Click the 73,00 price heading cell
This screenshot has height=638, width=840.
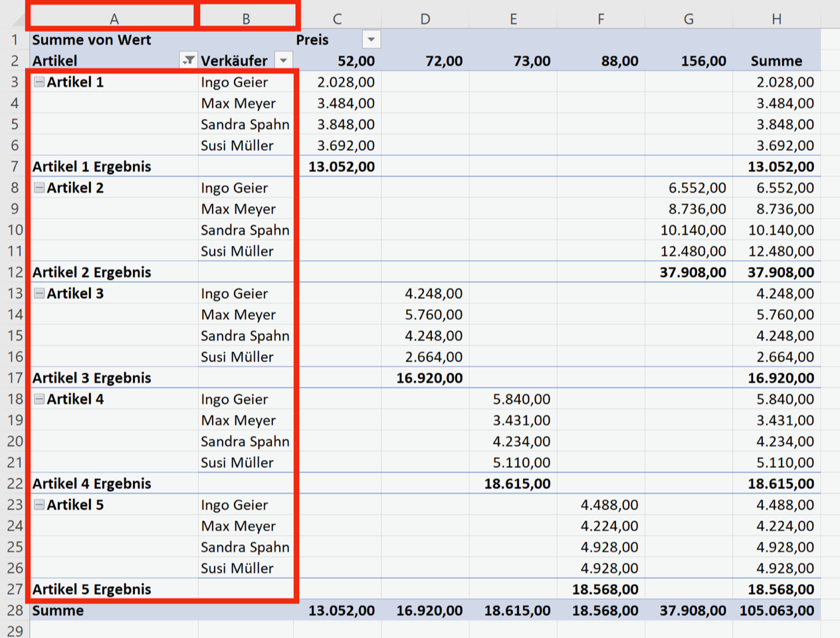pyautogui.click(x=513, y=60)
